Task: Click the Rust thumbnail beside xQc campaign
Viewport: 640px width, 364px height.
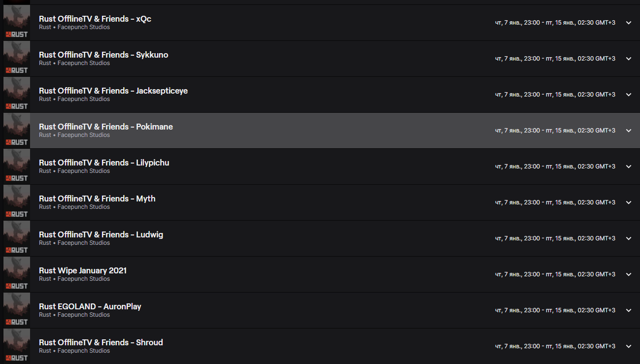Action: (x=17, y=23)
